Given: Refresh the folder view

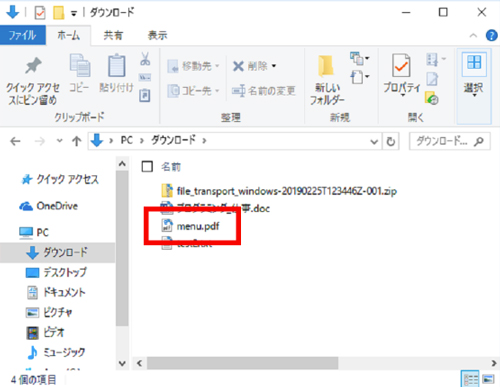Looking at the screenshot, I should (x=391, y=142).
